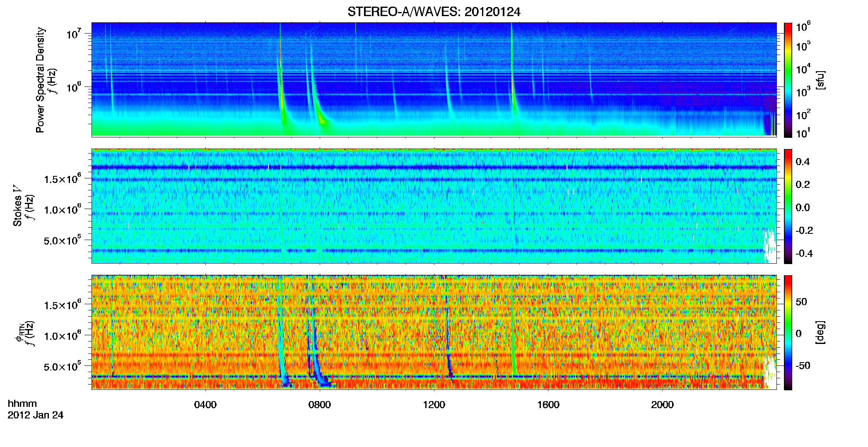This screenshot has width=868, height=447.
Task: Select the [deg] colorbar unit label
Action: pos(820,332)
